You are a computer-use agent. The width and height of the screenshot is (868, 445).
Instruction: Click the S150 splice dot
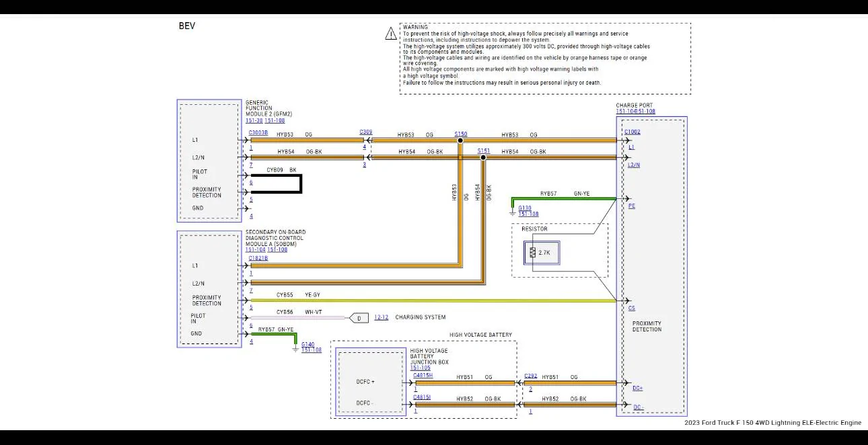460,140
